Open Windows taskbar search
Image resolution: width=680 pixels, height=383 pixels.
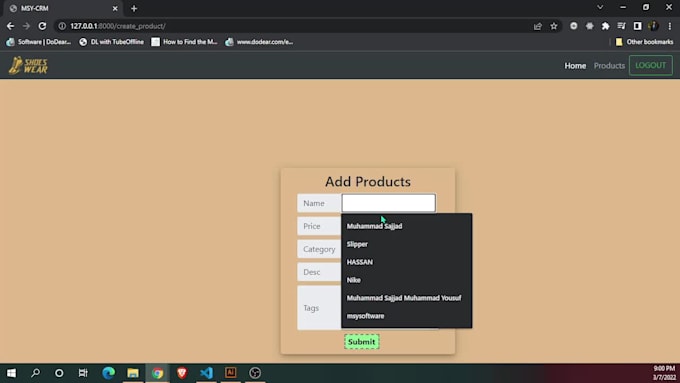pos(36,373)
